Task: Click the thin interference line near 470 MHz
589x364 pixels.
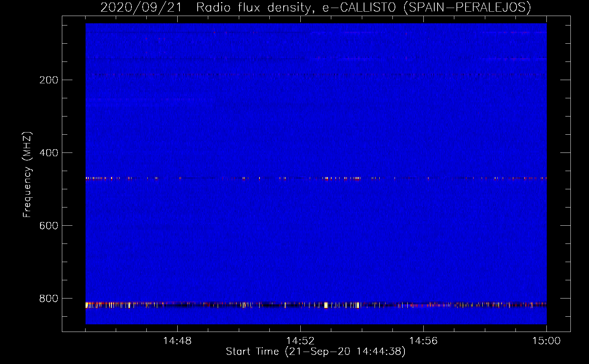Action: pyautogui.click(x=316, y=178)
